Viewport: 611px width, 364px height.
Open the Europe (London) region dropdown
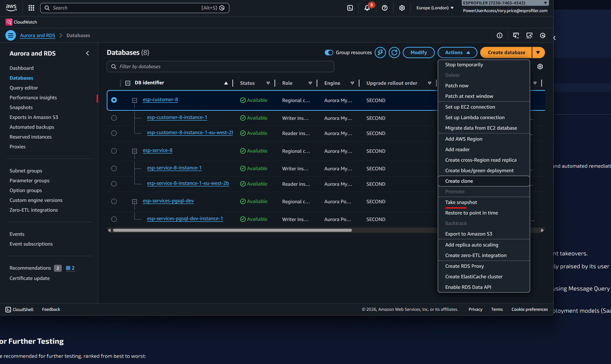[435, 8]
